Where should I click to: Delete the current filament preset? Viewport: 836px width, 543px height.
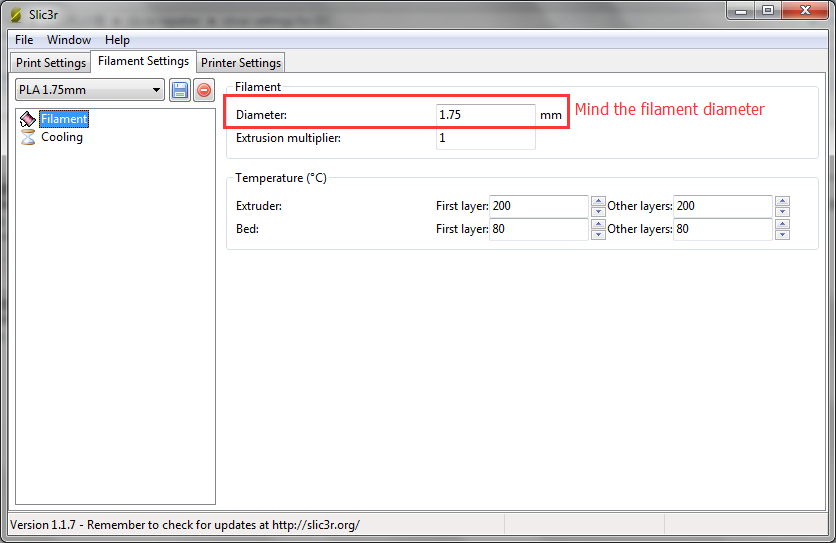(204, 90)
